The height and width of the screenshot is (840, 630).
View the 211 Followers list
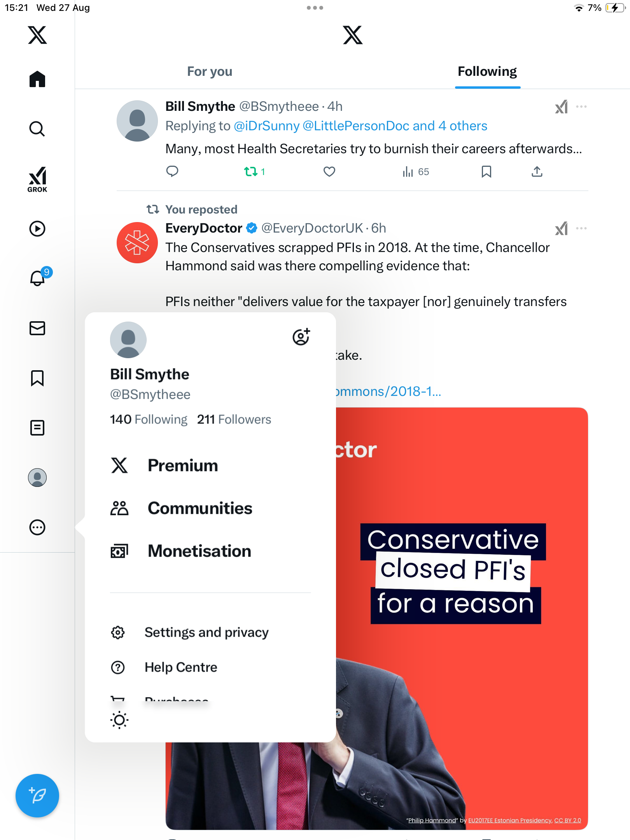coord(234,419)
